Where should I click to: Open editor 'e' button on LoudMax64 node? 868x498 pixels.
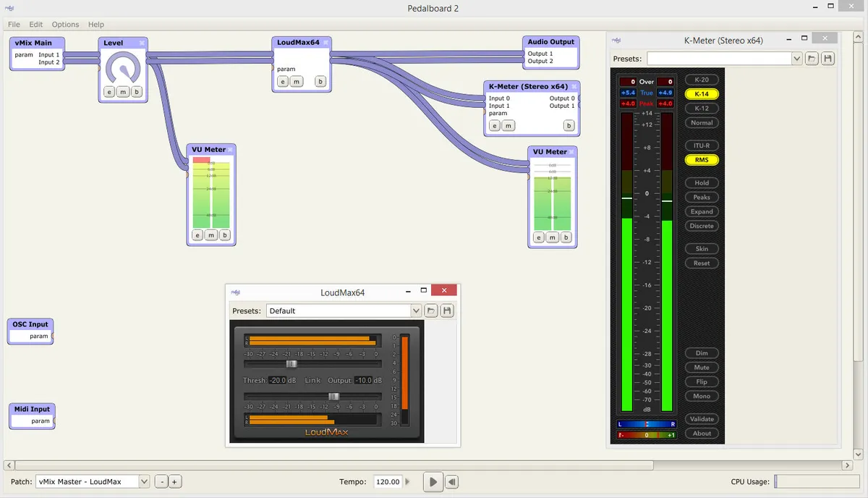tap(283, 82)
